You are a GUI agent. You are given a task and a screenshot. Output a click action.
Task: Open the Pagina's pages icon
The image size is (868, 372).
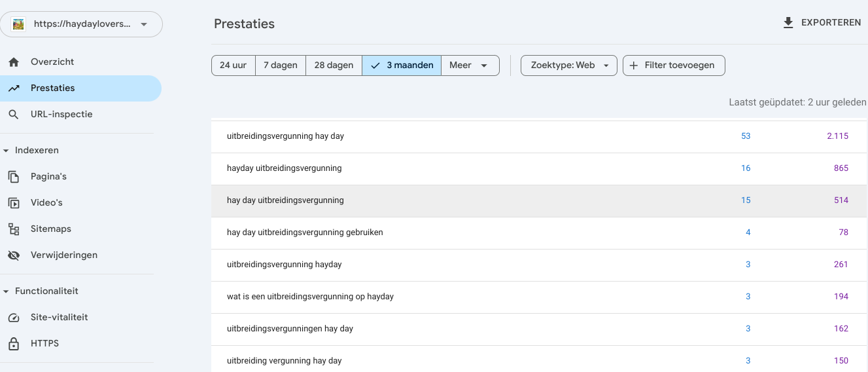pos(14,177)
